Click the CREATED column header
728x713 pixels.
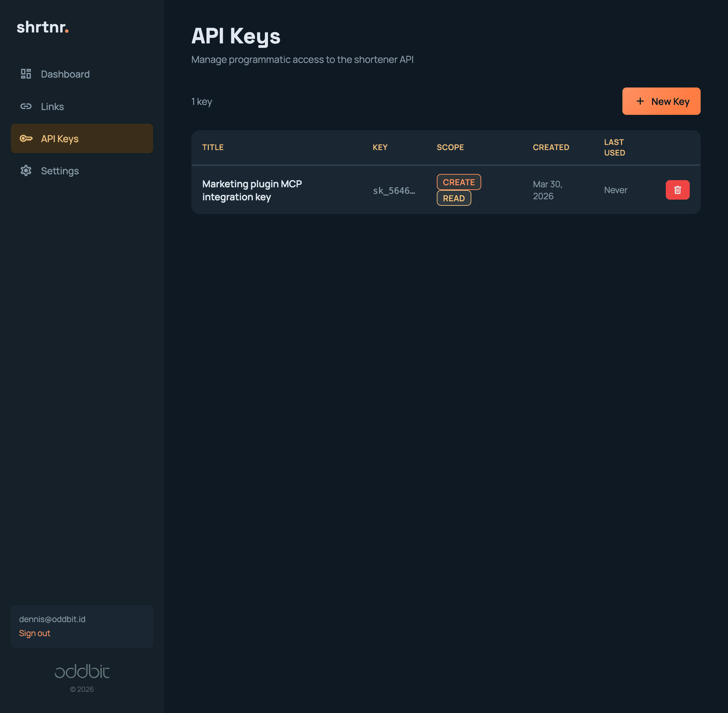coord(551,147)
